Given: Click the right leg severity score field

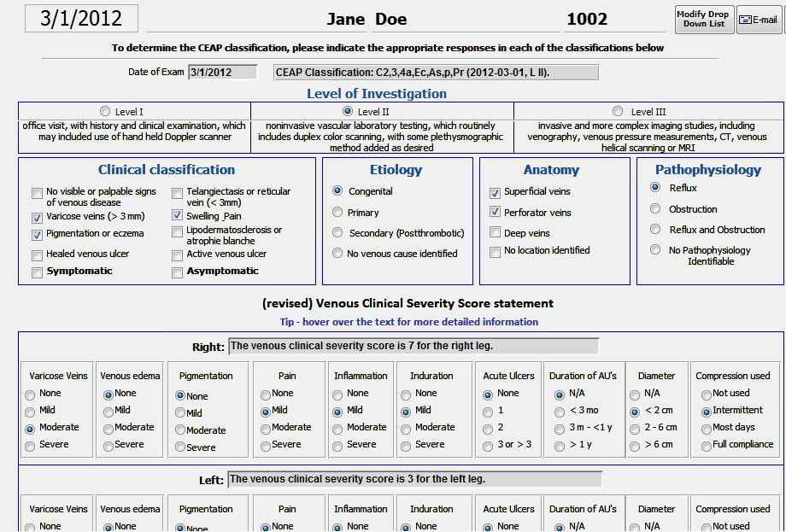Looking at the screenshot, I should pyautogui.click(x=414, y=346).
